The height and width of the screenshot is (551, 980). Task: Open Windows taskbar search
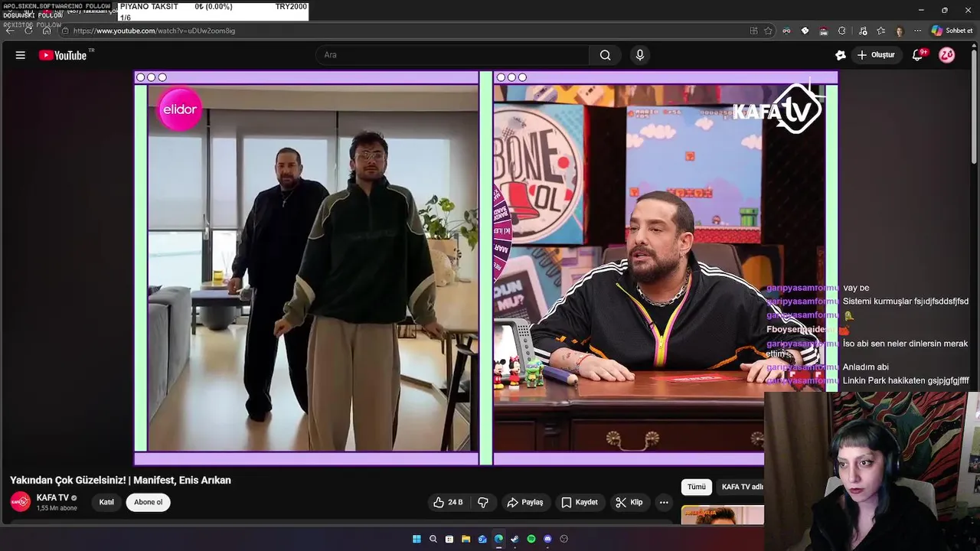[433, 539]
